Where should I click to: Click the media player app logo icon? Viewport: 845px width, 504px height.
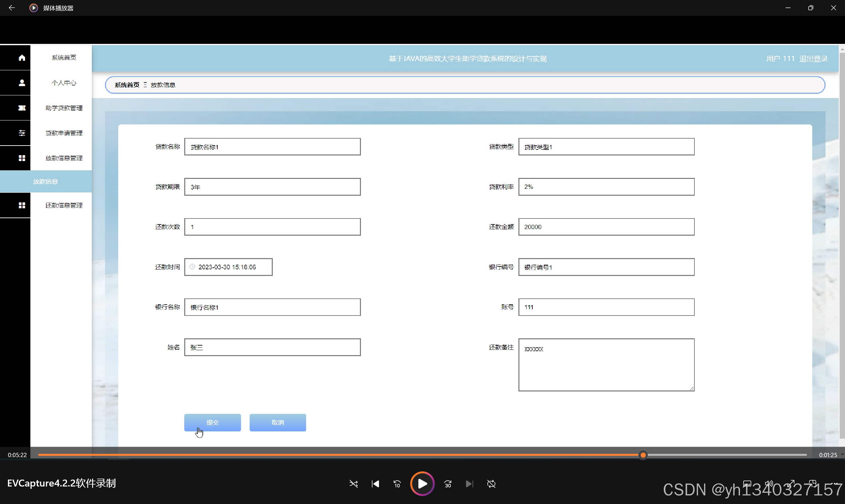coord(33,8)
